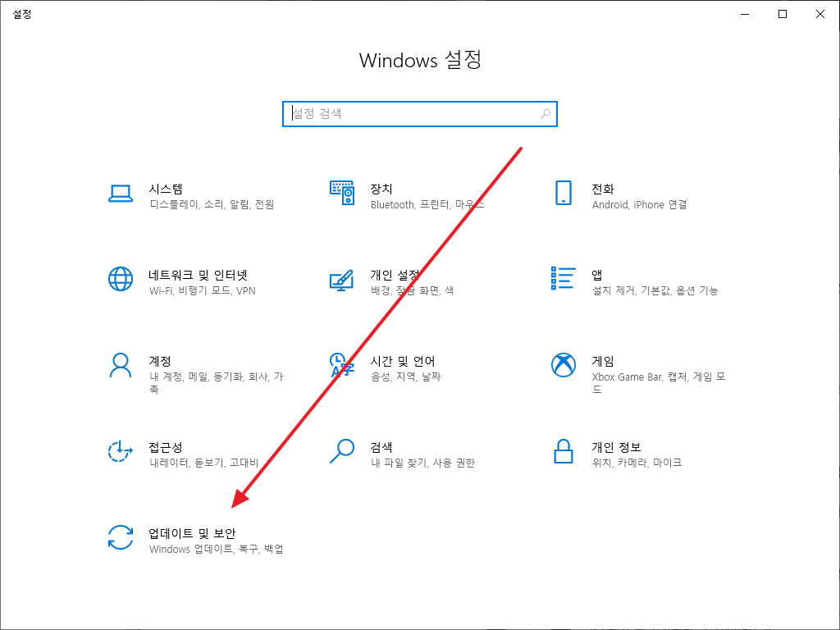Click the 개인 정보 padlock icon
Screen dimensions: 840x630
tap(563, 451)
